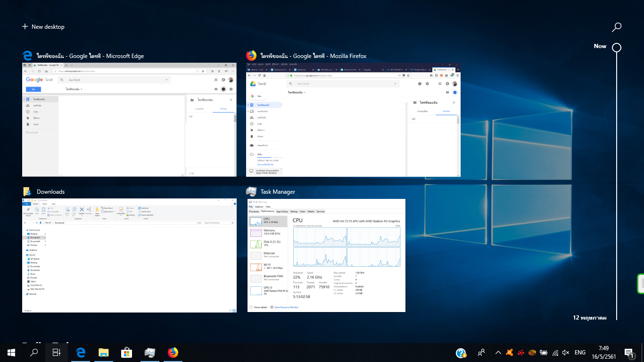Click the New desktop button
Screen dimensions: 644x362
pyautogui.click(x=43, y=27)
